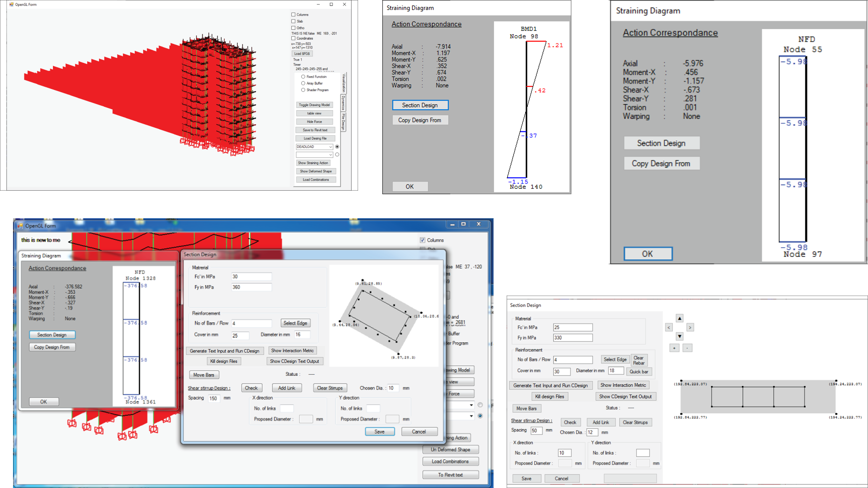Click the app icon in the blue-titled OpenGL Form
This screenshot has width=868, height=488.
click(x=20, y=226)
